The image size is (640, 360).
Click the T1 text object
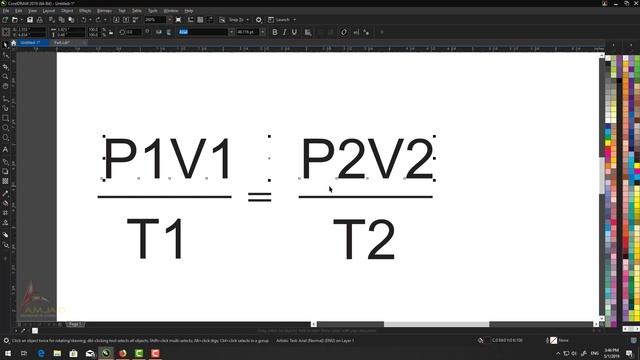156,239
